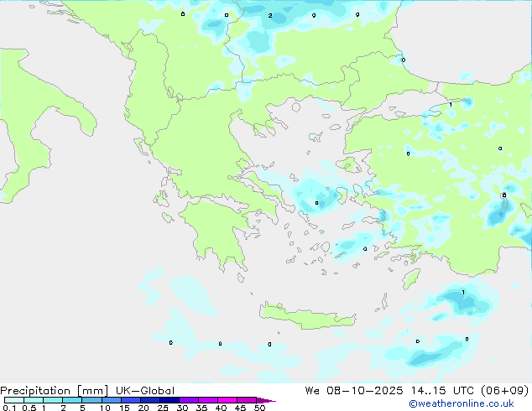Screen dimensions: 532x411
Task: Click the island of Rhodes on the map
Action: click(x=411, y=278)
